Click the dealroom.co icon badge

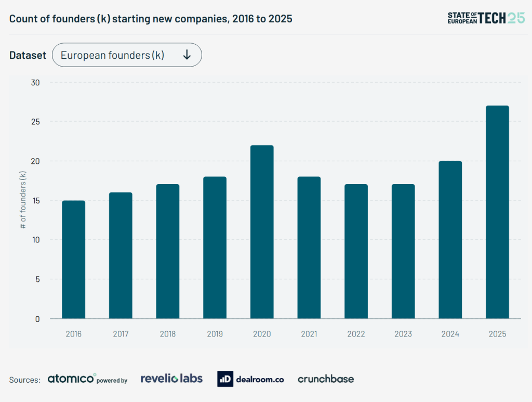click(225, 379)
